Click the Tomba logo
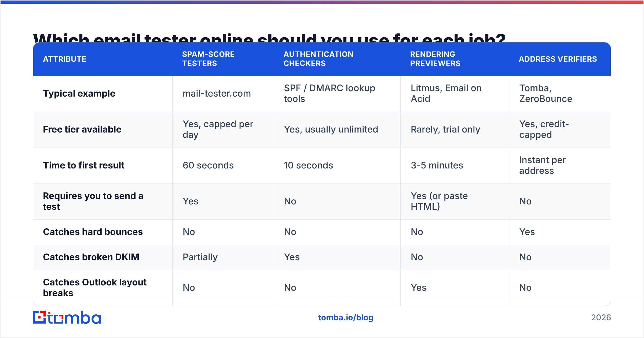The height and width of the screenshot is (338, 644). (x=67, y=317)
